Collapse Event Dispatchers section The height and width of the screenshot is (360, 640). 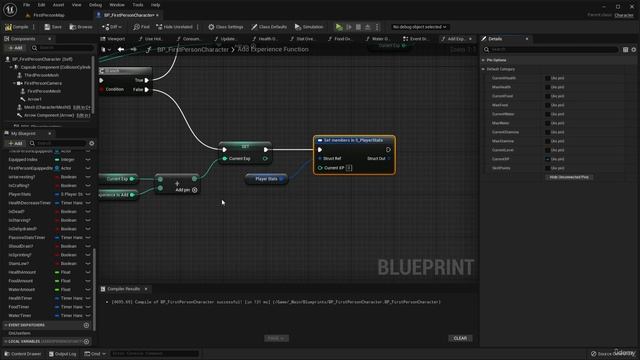pyautogui.click(x=6, y=325)
